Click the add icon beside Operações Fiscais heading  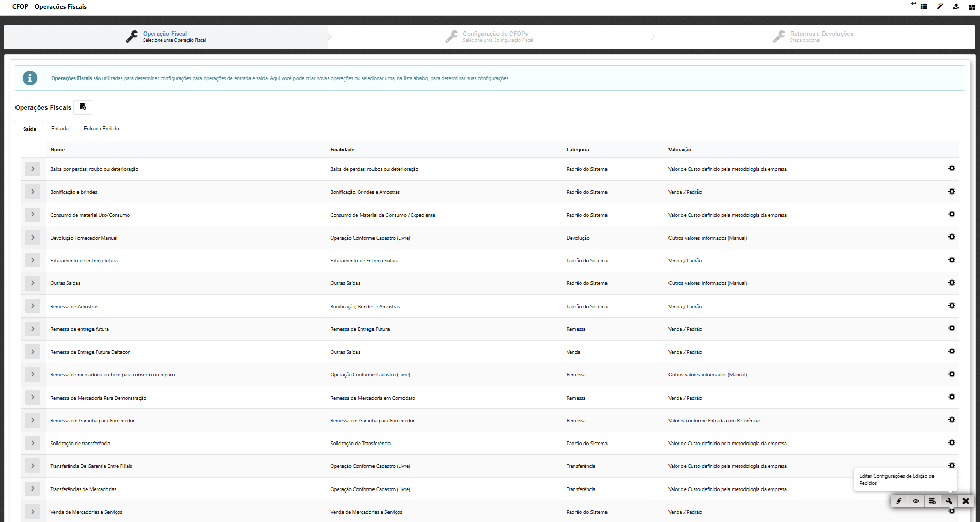coord(83,107)
